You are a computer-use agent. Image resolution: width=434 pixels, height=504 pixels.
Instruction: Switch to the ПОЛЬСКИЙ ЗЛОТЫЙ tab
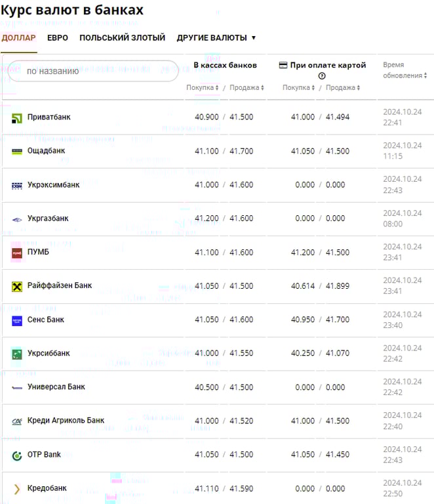(122, 38)
